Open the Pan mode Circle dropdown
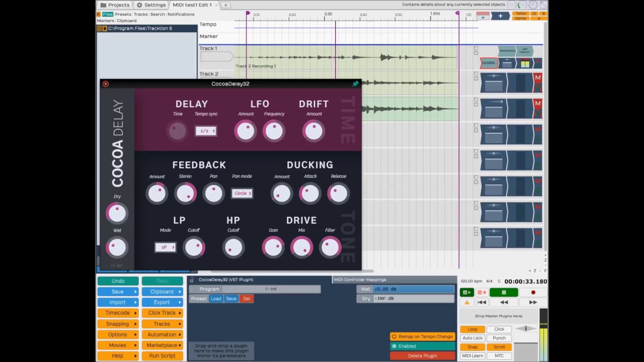 click(x=242, y=194)
